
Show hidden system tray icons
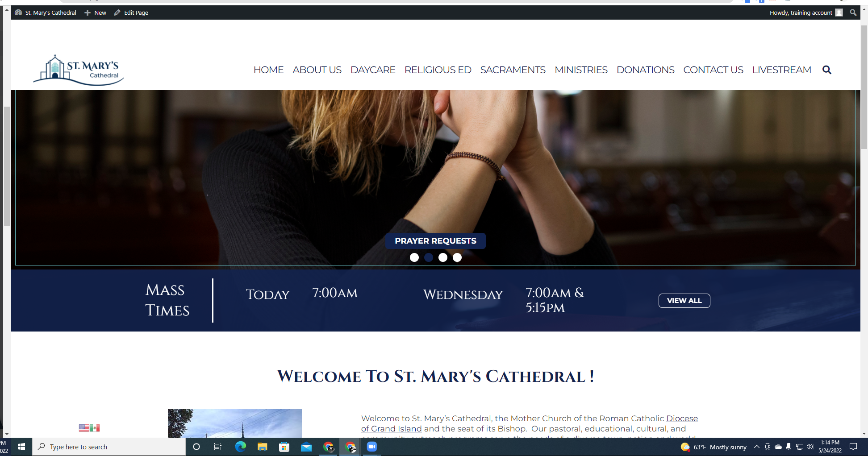[756, 447]
